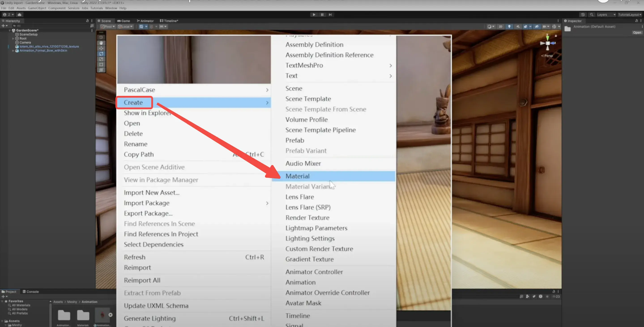Open the Undo History icon
Viewport: 644px width, 327px height.
pyautogui.click(x=583, y=15)
